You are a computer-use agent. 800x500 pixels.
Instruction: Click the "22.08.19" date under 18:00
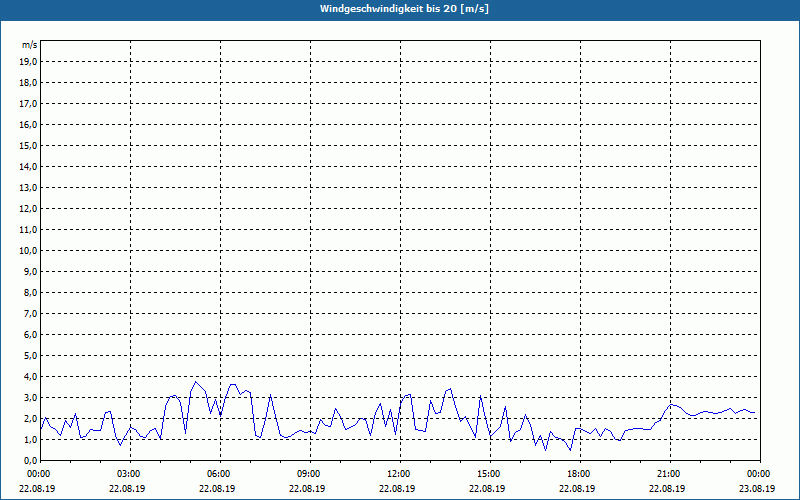click(577, 488)
